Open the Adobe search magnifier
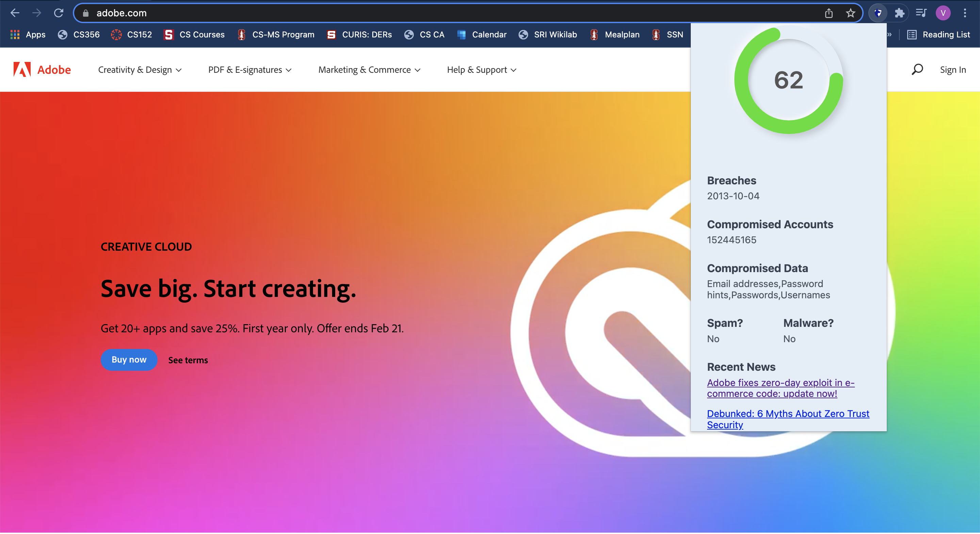This screenshot has width=980, height=534. pos(917,70)
